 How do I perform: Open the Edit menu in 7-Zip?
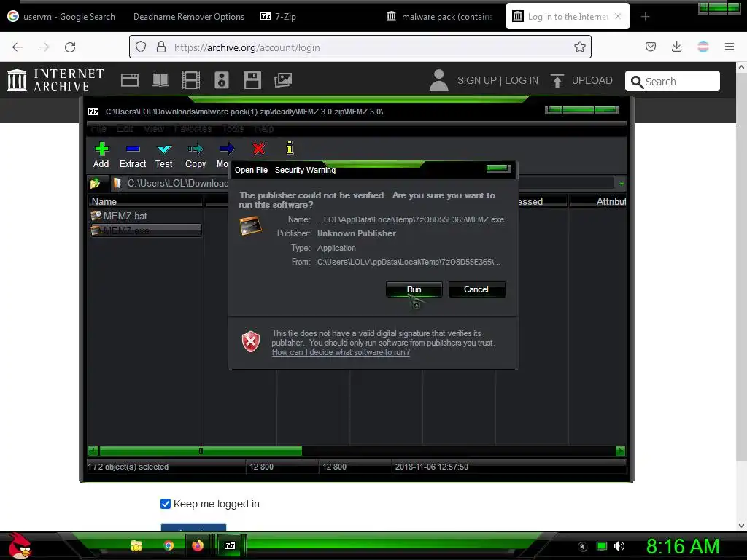pyautogui.click(x=125, y=128)
